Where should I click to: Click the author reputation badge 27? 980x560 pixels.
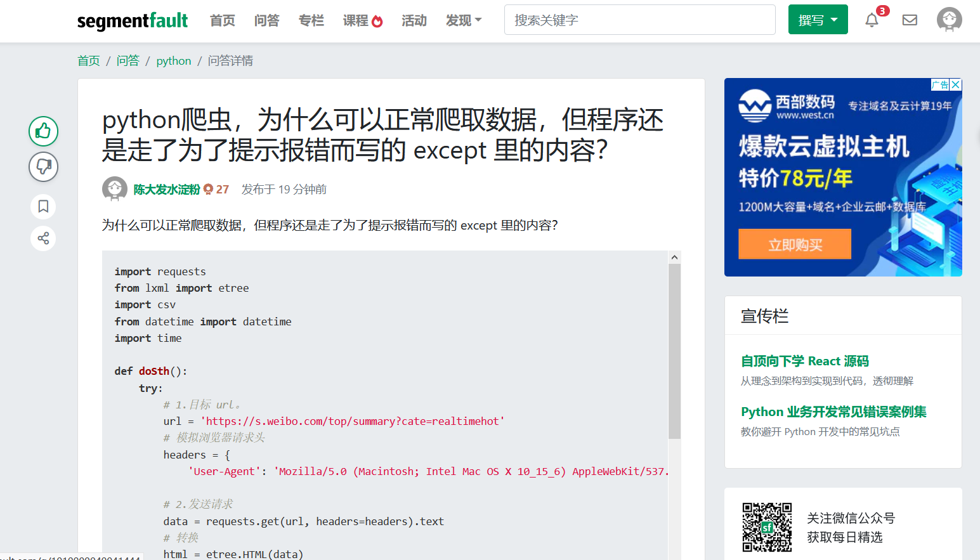click(x=216, y=190)
